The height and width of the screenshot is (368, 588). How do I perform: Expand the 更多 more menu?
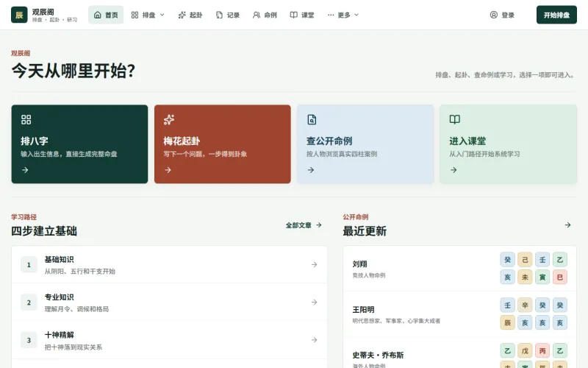click(343, 15)
